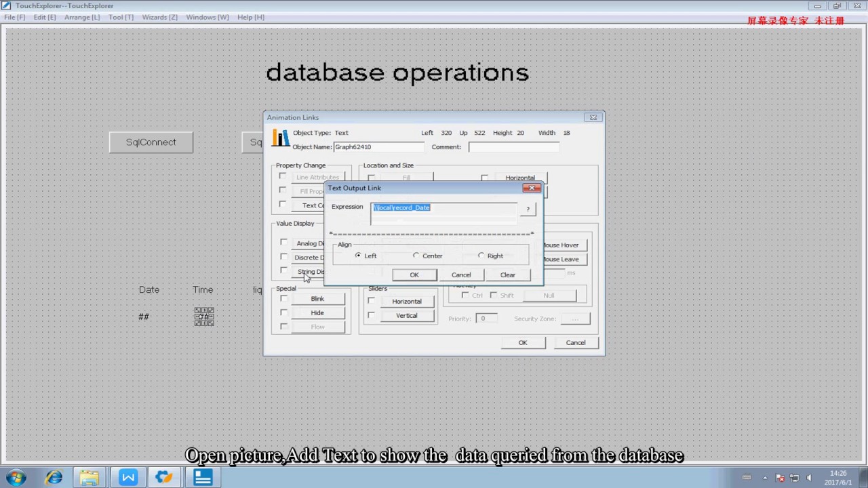Screen dimensions: 868x488
Task: Click the SqlConnect button on canvas
Action: tap(151, 142)
